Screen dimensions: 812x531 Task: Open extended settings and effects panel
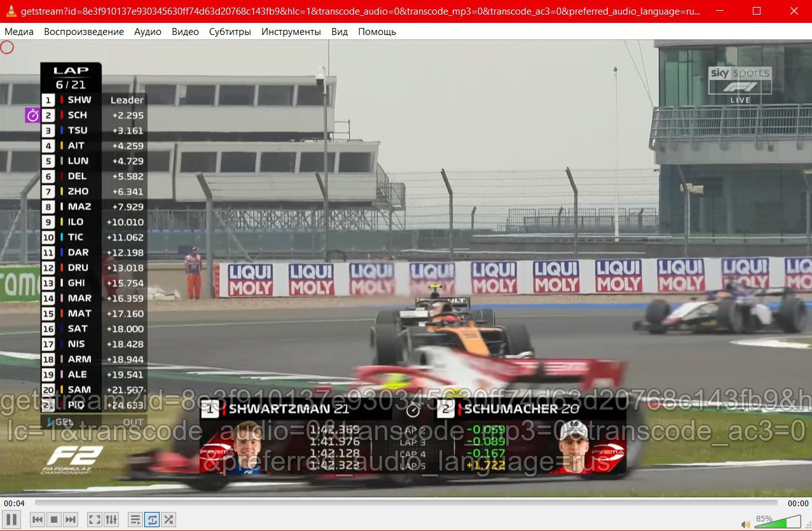pos(111,520)
